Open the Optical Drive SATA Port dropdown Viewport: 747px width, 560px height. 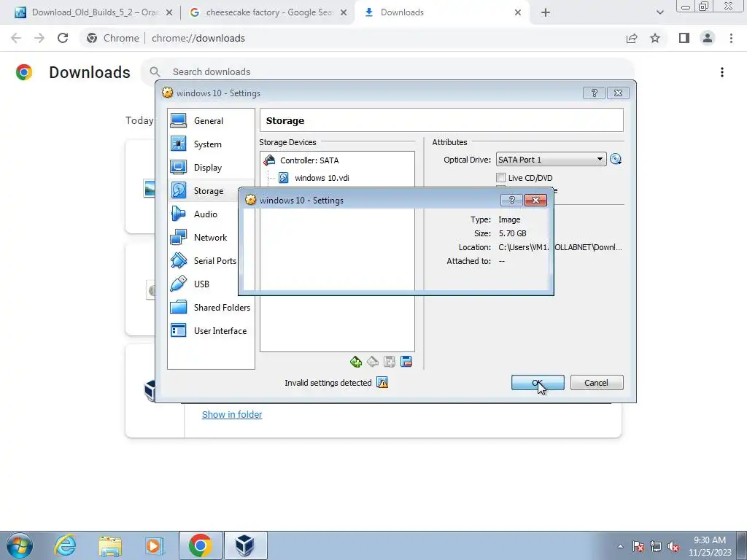click(551, 160)
